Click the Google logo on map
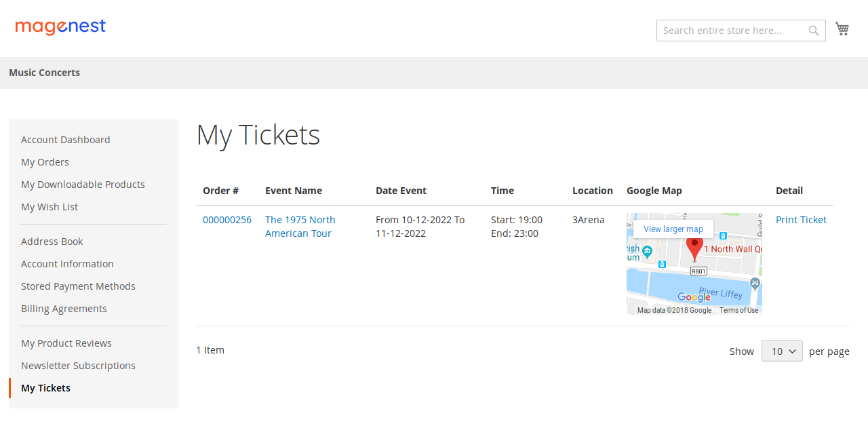 click(694, 297)
